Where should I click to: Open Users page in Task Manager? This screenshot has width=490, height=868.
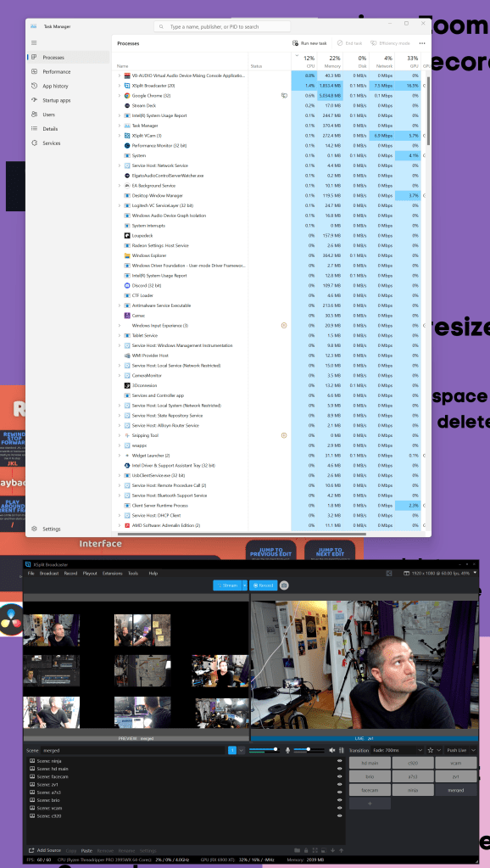(x=68, y=115)
